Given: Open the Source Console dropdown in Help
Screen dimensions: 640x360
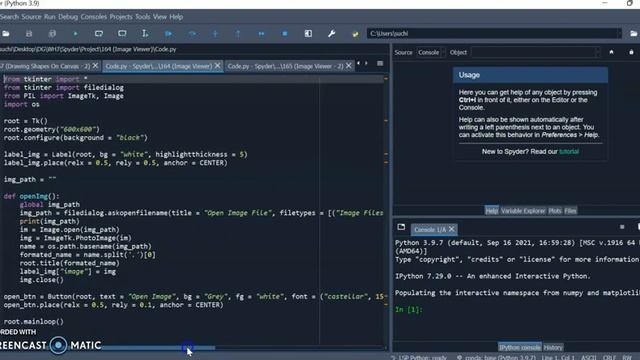Looking at the screenshot, I should (431, 52).
